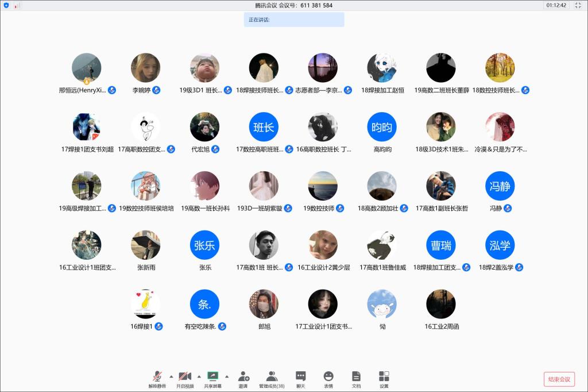Select avatar of 18焊接加工赵恒

pos(382,68)
